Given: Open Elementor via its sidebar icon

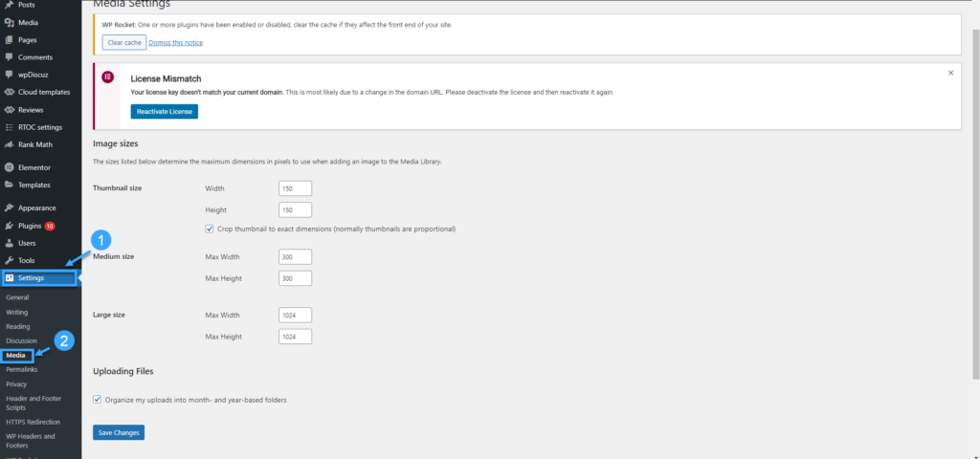Looking at the screenshot, I should pos(9,167).
